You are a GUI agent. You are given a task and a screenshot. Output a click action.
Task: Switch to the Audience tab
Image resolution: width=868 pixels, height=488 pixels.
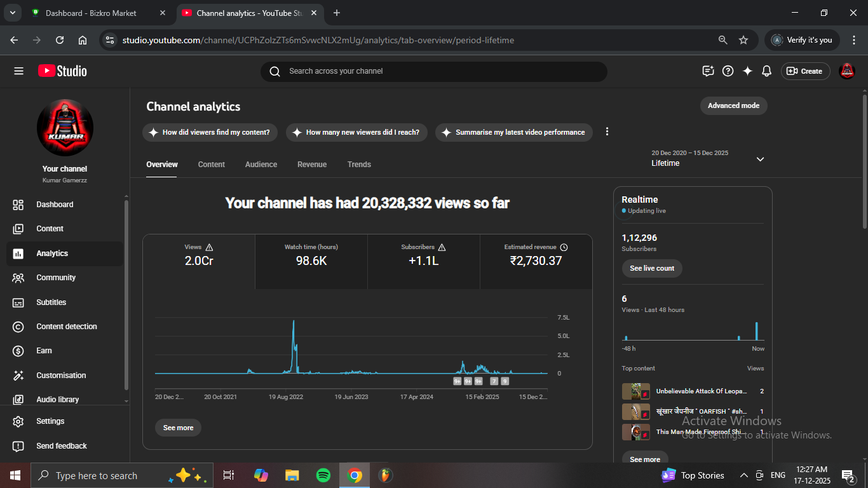click(x=261, y=165)
